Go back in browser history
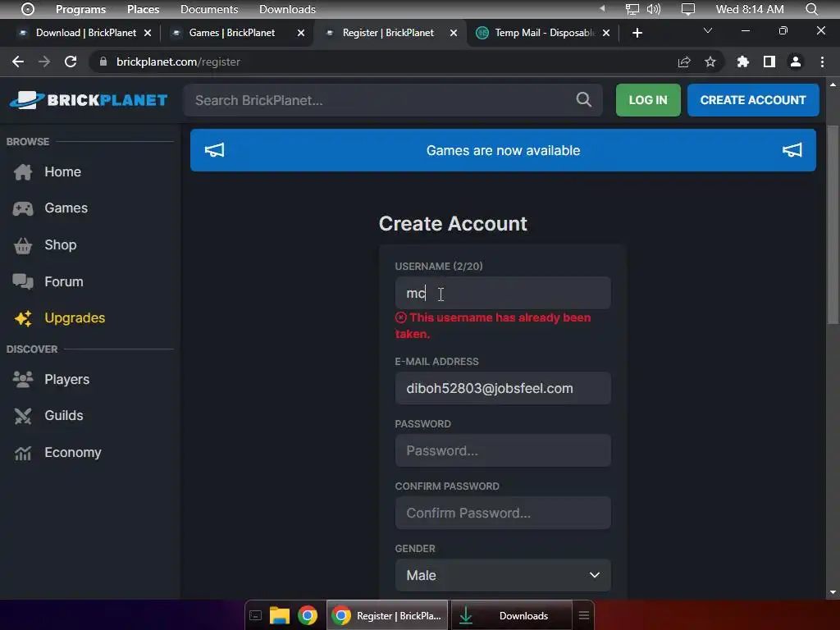 pyautogui.click(x=18, y=62)
